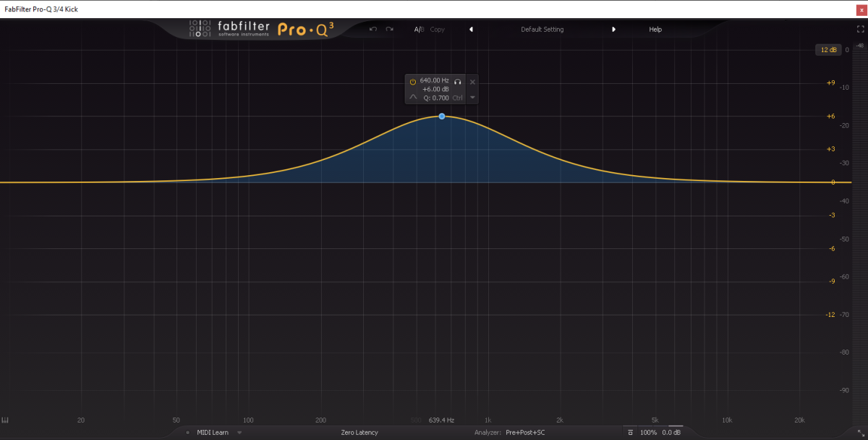Open the Help menu
The image size is (868, 440).
[655, 30]
